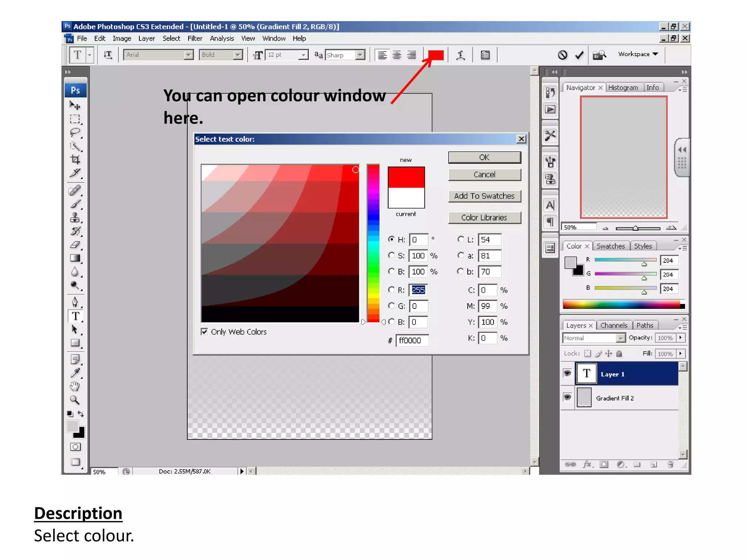Click the Gradient Fill 2 layer thumbnail
The image size is (747, 560).
(584, 397)
